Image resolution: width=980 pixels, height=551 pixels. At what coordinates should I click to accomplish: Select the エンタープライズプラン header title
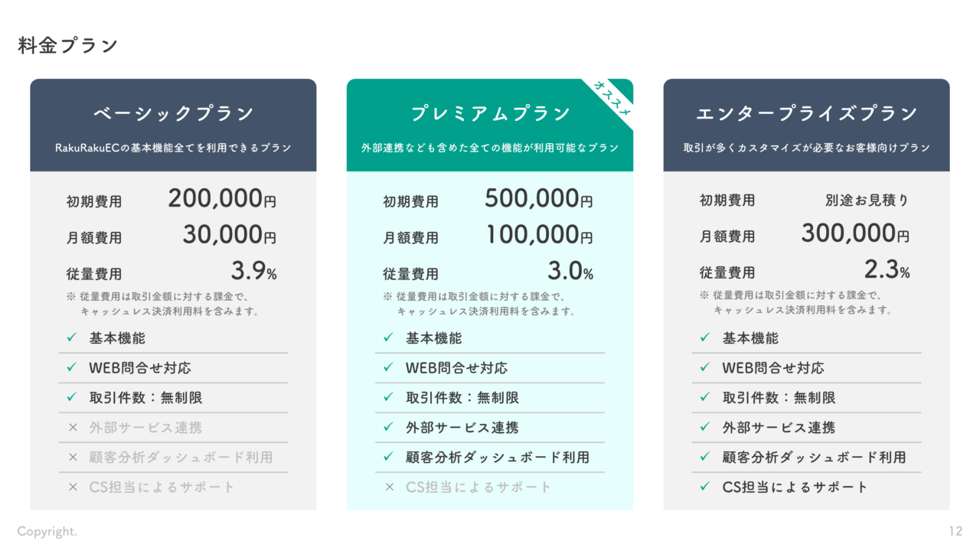coord(806,114)
